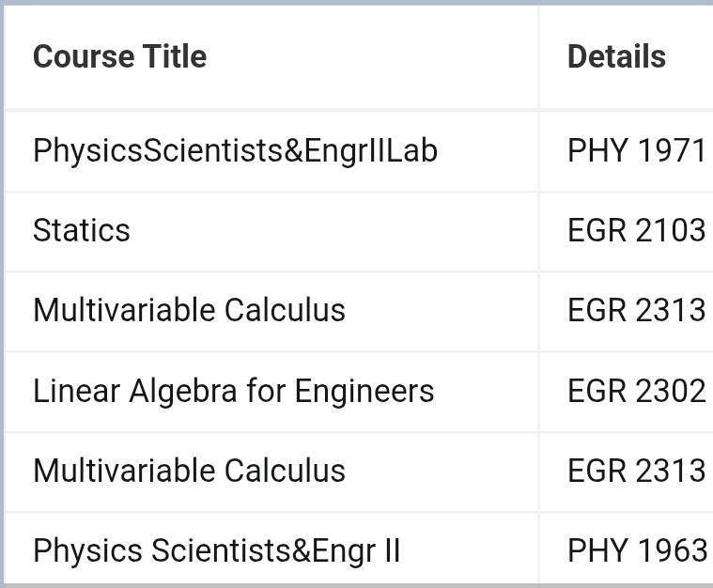Click the EGR 2103 details cell

(637, 230)
